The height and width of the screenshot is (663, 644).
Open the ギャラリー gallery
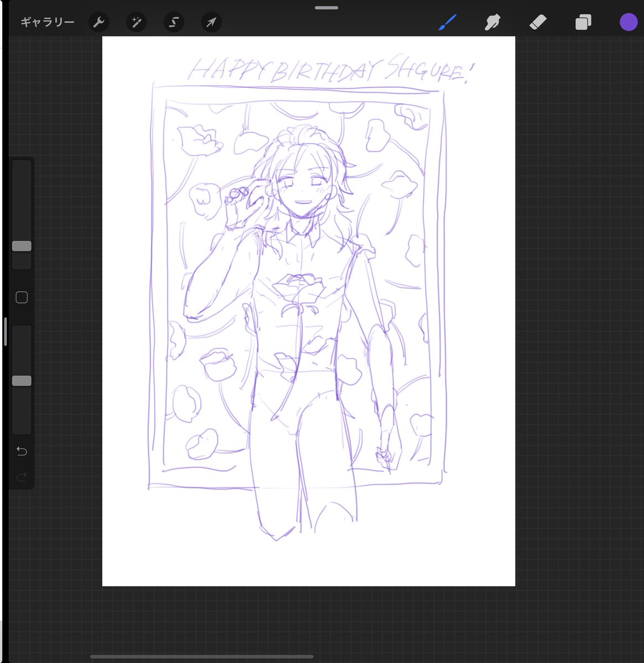point(47,23)
